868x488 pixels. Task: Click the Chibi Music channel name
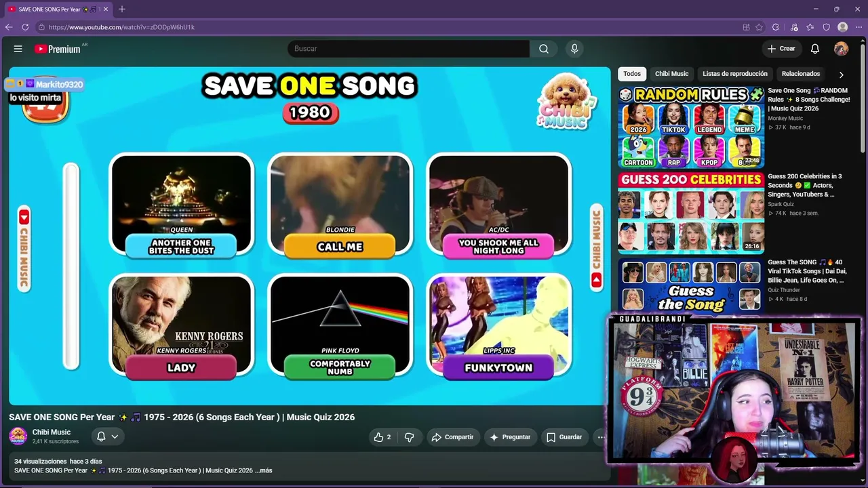52,432
